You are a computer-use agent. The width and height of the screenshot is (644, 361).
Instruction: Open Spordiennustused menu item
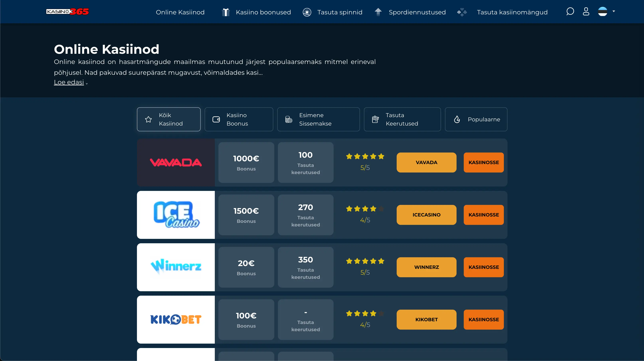tap(417, 12)
